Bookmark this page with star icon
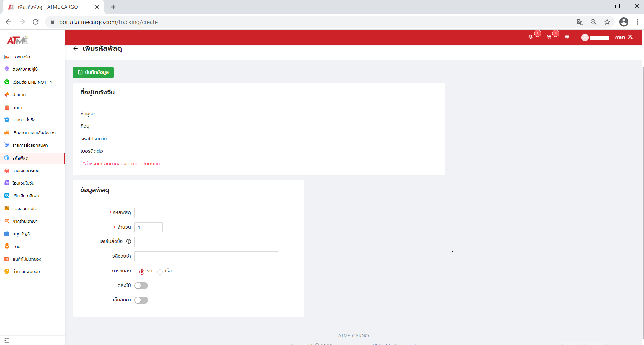The image size is (644, 345). pos(607,22)
